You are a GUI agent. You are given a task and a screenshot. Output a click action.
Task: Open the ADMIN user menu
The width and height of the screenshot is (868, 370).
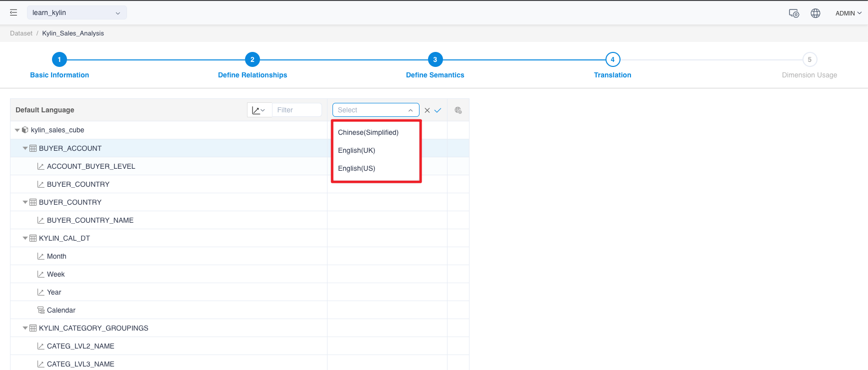click(x=848, y=13)
